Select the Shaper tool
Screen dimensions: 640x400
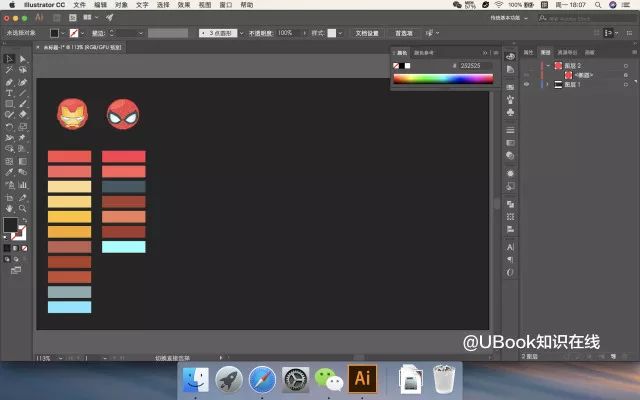point(9,115)
